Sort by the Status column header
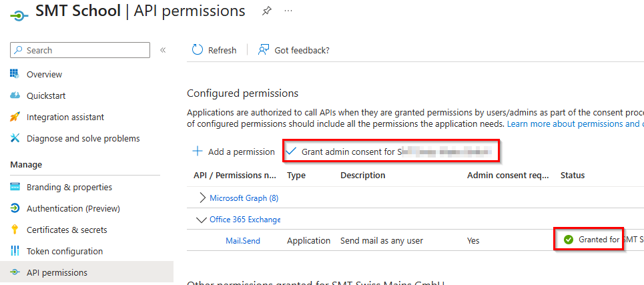Viewport: 644px width, 285px height. 572,176
